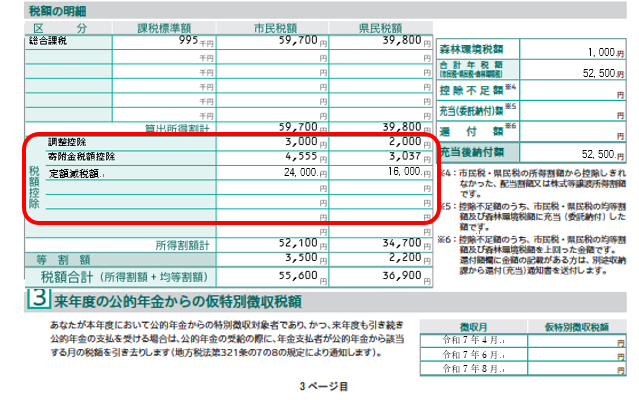Select the 県民税額 column header

(380, 28)
